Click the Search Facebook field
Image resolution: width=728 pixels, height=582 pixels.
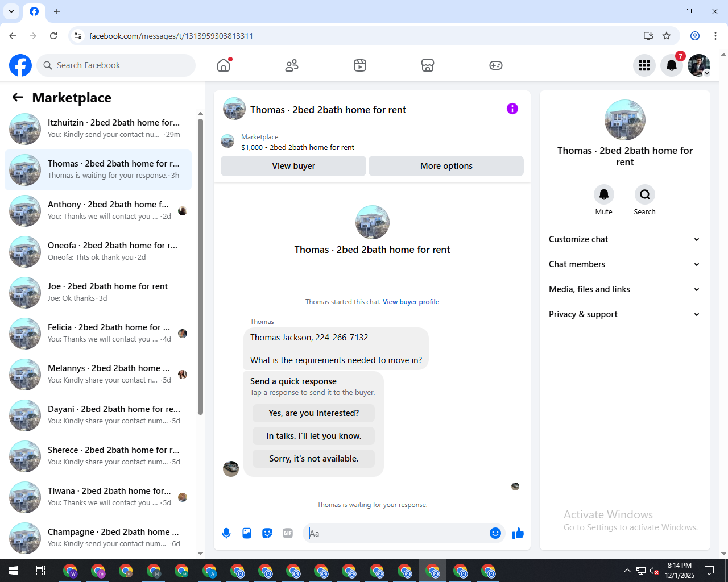[x=116, y=65]
